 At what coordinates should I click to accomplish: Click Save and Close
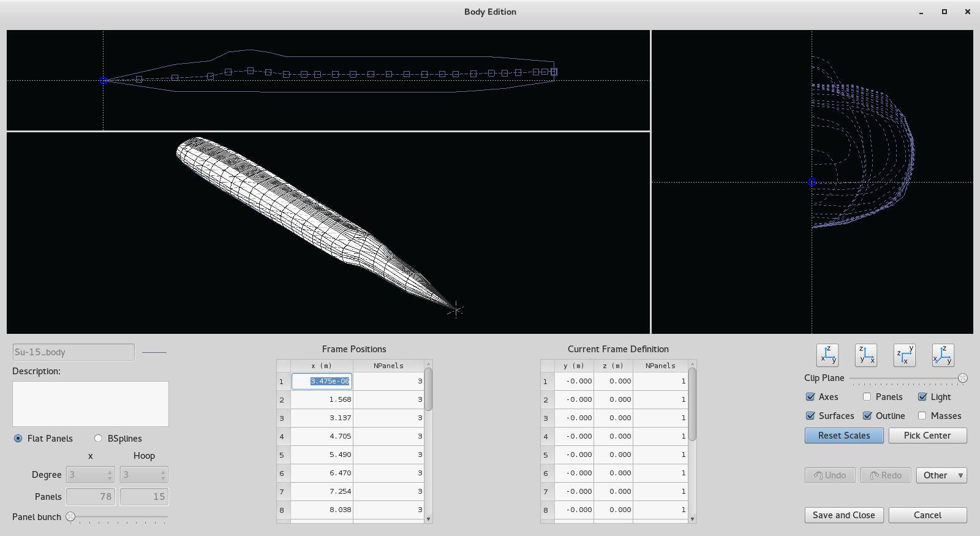point(844,515)
